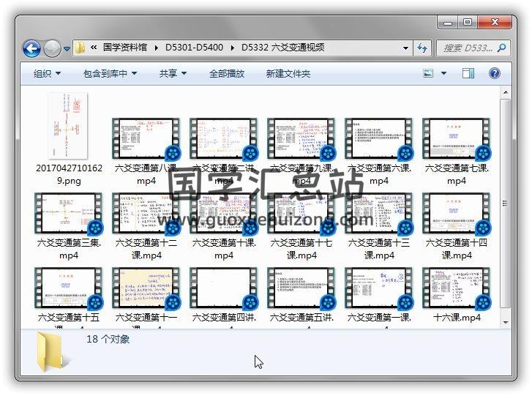
Task: Select 十六课.mp4 video icon
Action: 457,288
